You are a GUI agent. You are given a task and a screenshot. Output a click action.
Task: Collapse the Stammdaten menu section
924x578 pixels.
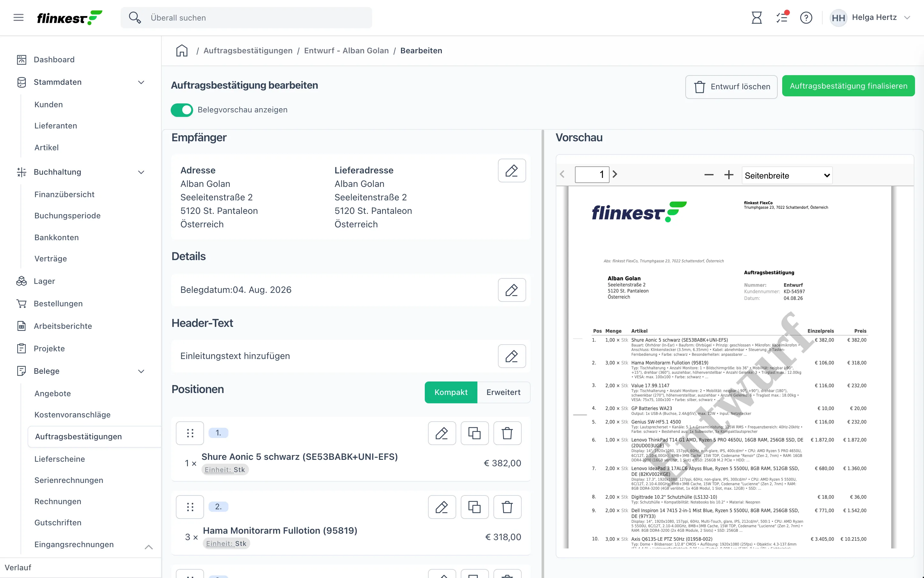tap(141, 82)
